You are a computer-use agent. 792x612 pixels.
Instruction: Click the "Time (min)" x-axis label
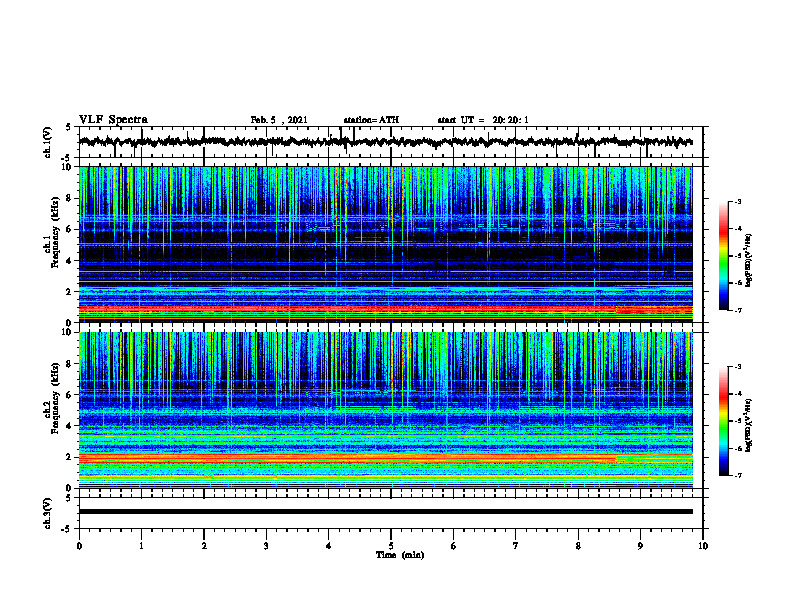[400, 555]
